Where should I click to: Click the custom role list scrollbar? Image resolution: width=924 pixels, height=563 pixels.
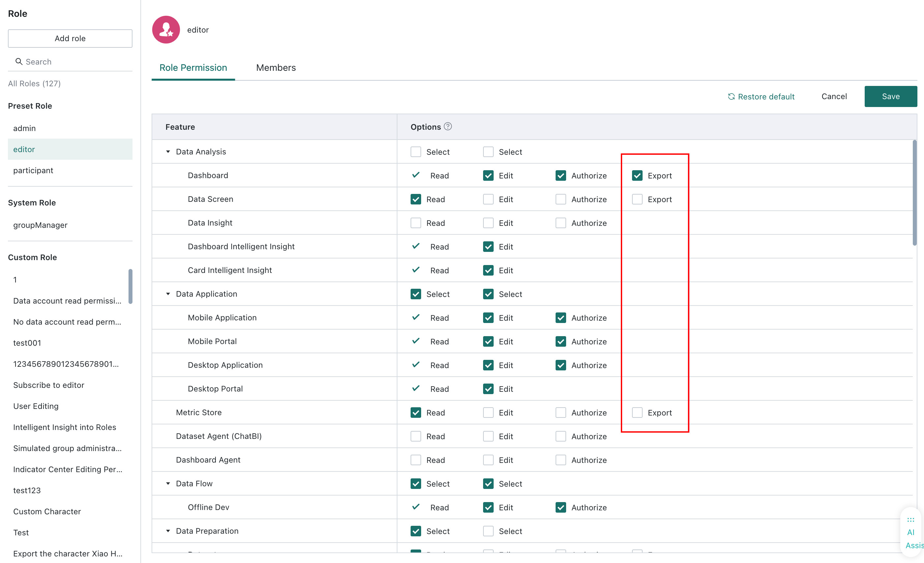(130, 286)
